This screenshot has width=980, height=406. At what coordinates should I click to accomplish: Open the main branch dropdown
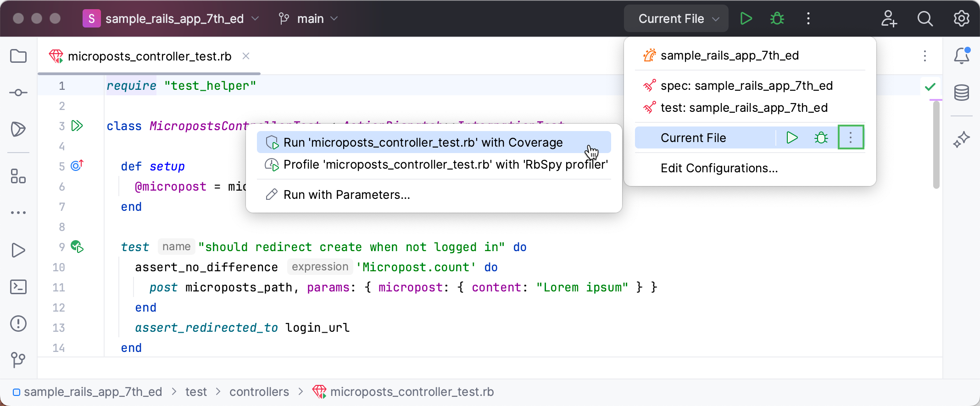(x=308, y=19)
